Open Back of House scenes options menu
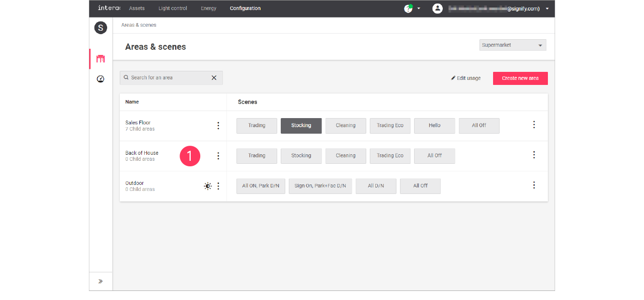The width and height of the screenshot is (644, 300). (534, 155)
